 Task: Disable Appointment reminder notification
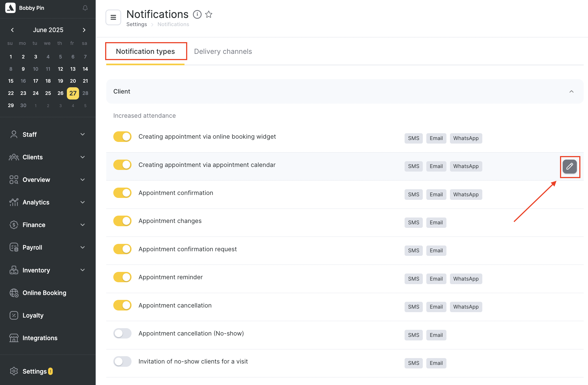coord(122,277)
